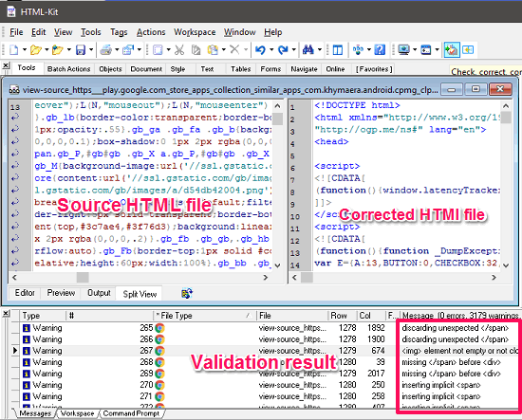Open the dropdown arrow next to New document
The width and height of the screenshot is (522, 420).
[x=25, y=50]
